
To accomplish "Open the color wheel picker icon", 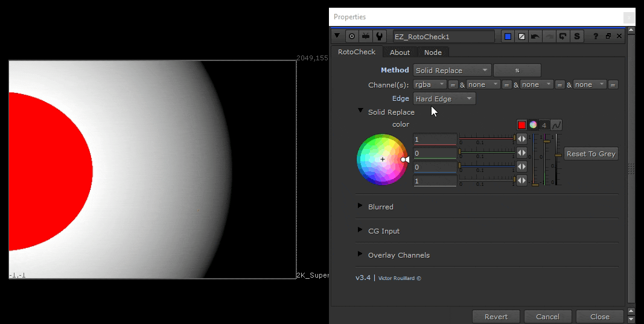I will [x=533, y=125].
